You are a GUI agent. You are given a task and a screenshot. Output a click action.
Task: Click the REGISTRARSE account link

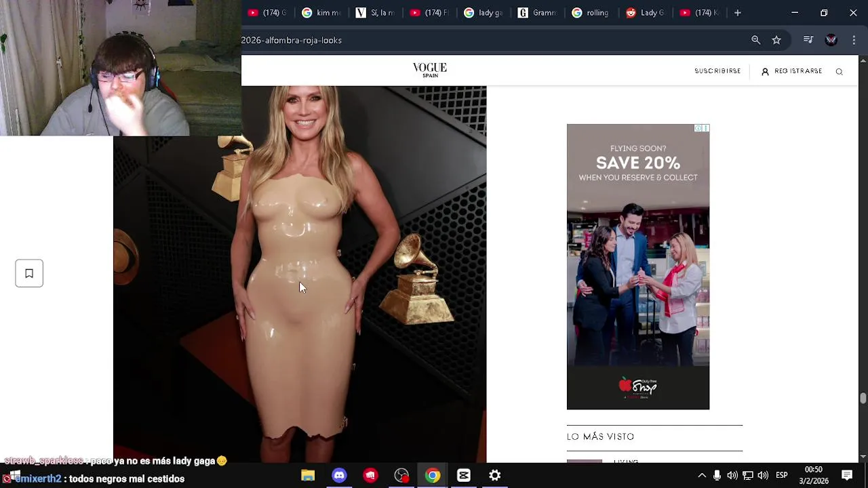point(791,71)
